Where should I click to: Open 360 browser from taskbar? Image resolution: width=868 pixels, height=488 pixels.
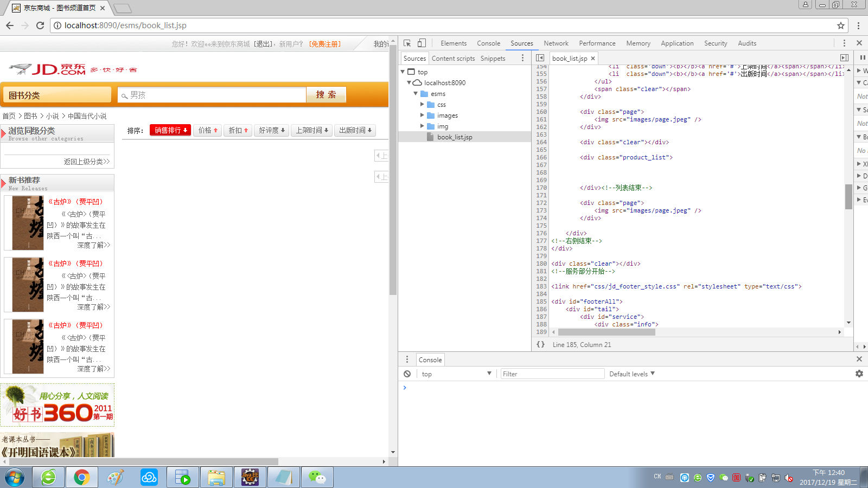[48, 478]
